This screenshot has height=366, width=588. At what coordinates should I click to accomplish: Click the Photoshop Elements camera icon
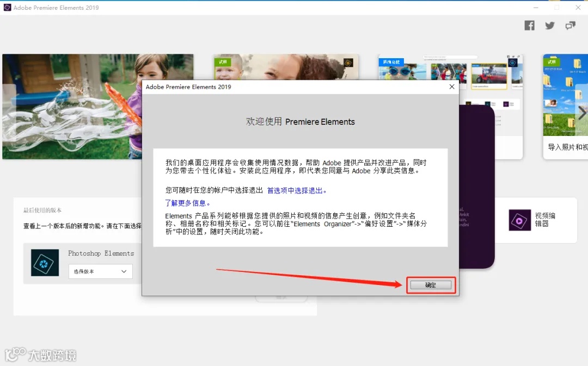click(45, 263)
